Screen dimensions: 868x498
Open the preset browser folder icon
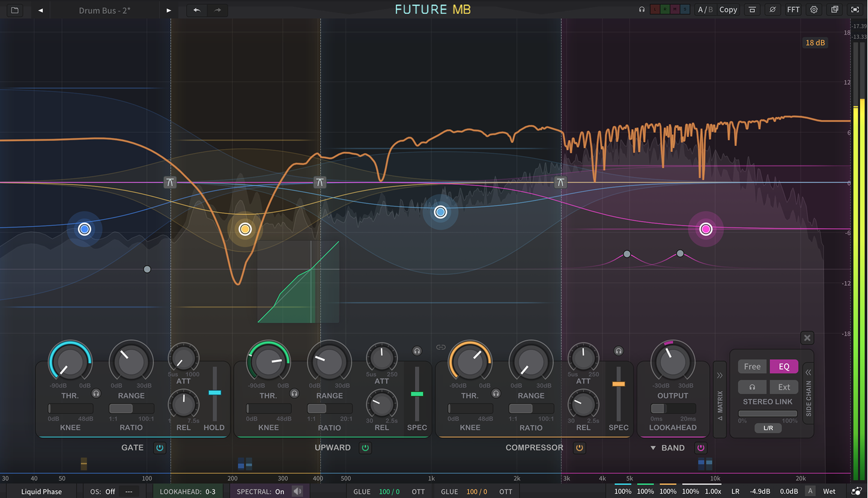coord(14,10)
